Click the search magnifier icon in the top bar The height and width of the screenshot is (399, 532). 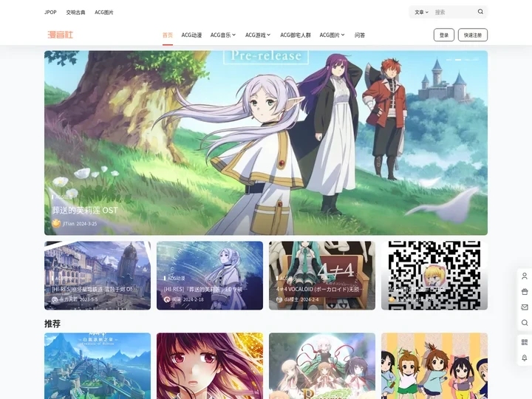(x=480, y=12)
